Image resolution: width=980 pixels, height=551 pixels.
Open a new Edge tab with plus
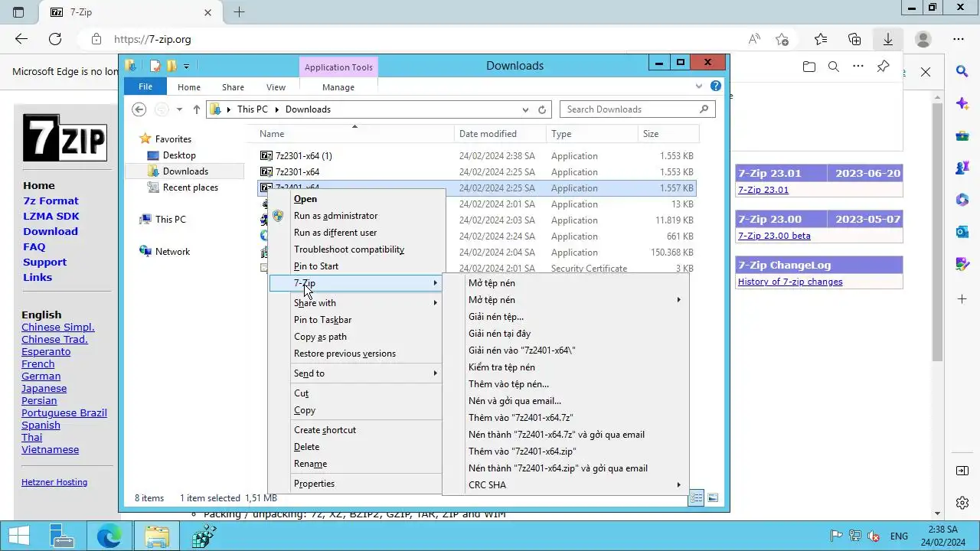[x=239, y=12]
